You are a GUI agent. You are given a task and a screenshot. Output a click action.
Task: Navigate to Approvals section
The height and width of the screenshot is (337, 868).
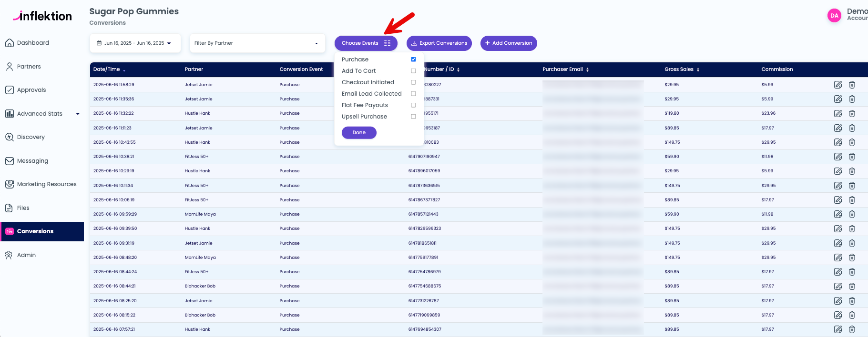click(x=31, y=90)
